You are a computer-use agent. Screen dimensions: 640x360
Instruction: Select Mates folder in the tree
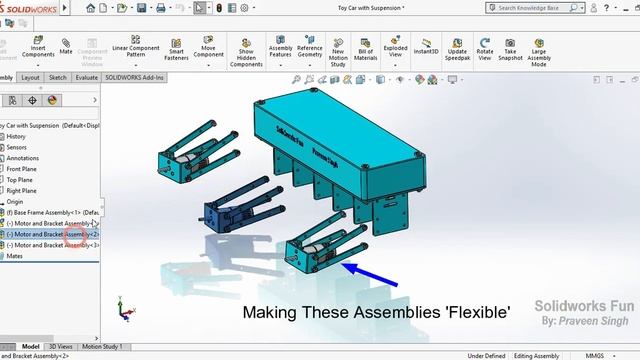coord(14,256)
